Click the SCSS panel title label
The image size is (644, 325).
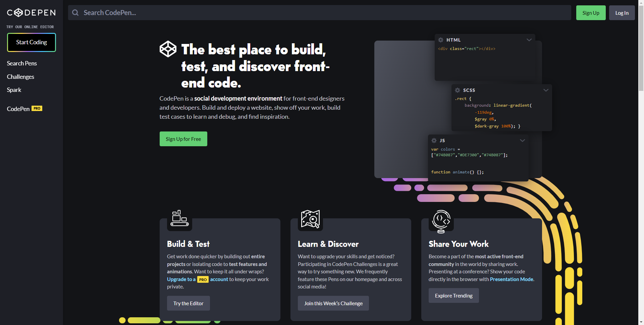[x=469, y=90]
